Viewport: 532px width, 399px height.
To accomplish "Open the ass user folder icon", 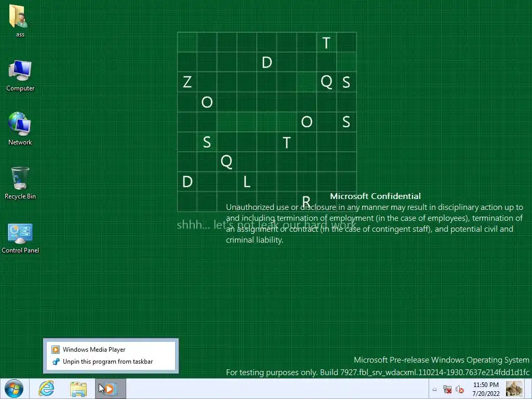I will pos(20,20).
